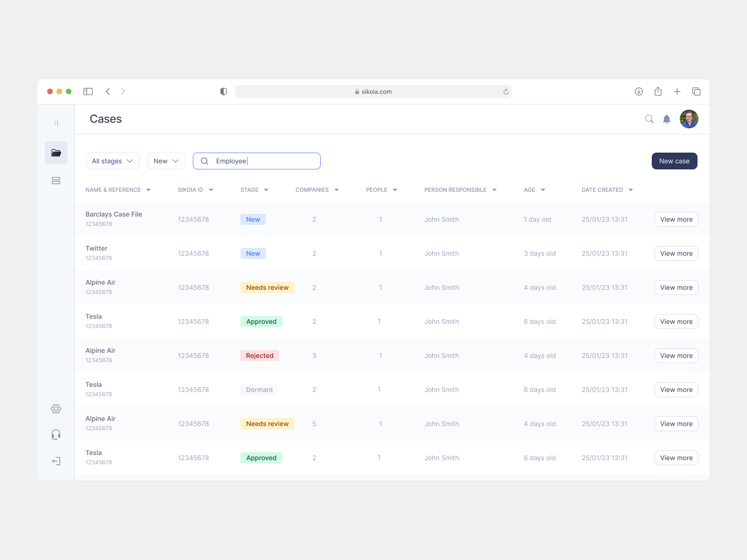The image size is (747, 560).
Task: View more for Barclays Case File
Action: pos(676,219)
